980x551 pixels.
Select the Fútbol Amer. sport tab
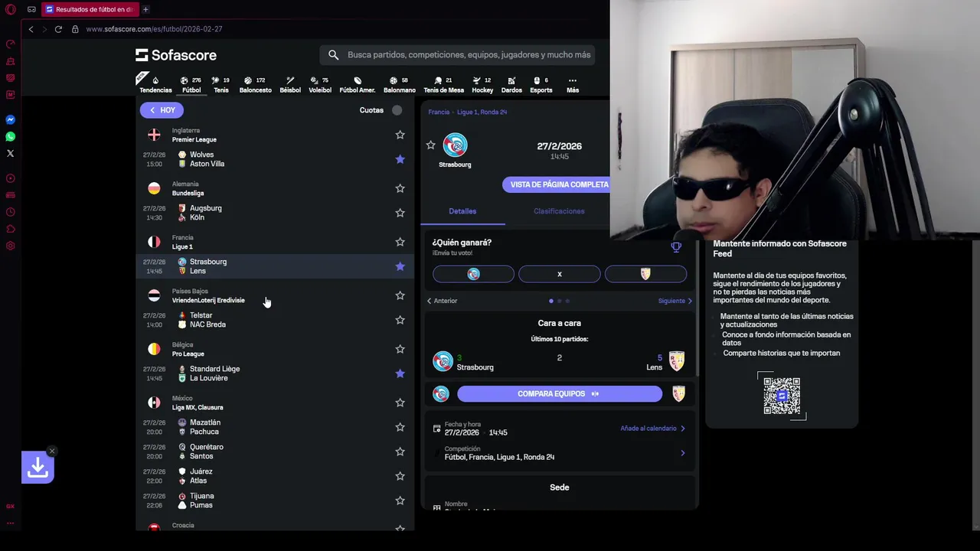click(358, 84)
